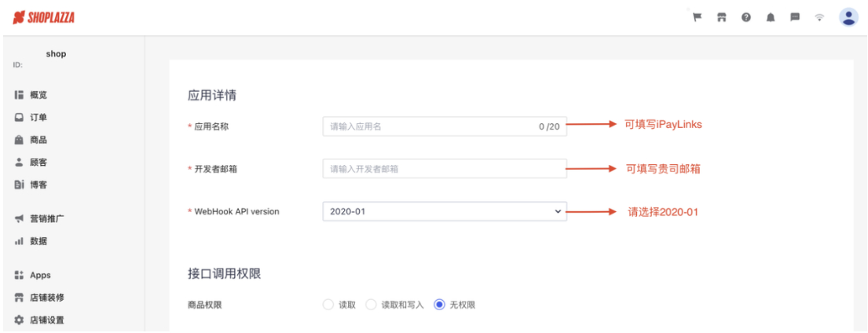
Task: Click the 0 /20 character counter
Action: [549, 126]
